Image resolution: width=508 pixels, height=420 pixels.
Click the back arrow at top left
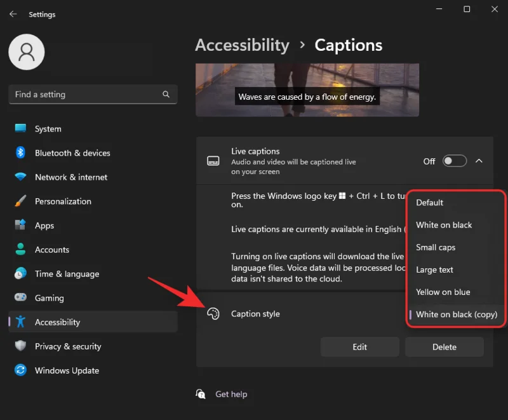click(13, 13)
